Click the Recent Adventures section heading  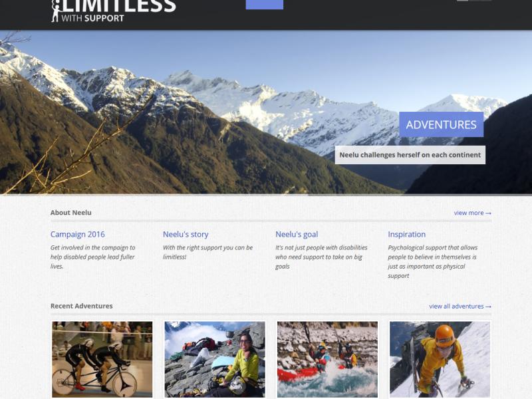tap(81, 306)
